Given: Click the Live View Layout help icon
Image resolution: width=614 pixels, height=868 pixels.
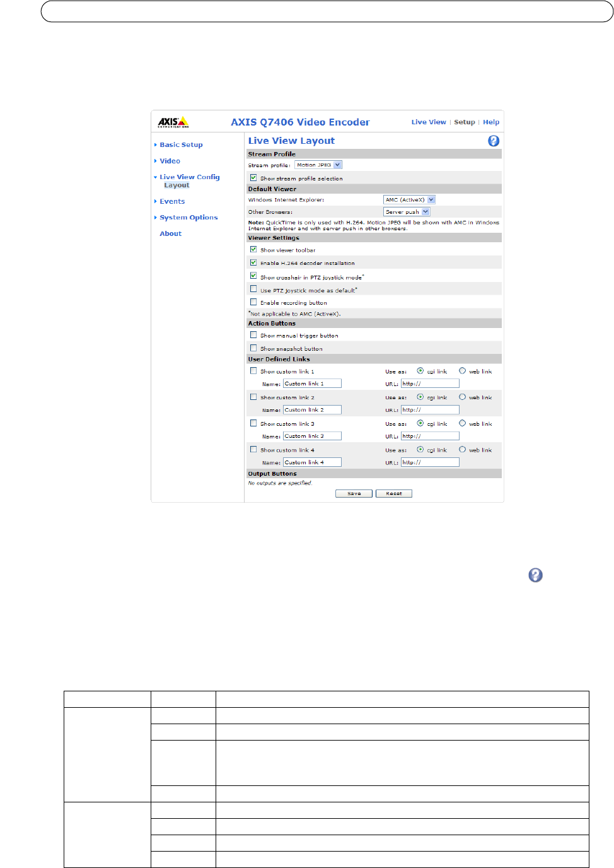Looking at the screenshot, I should coord(494,141).
